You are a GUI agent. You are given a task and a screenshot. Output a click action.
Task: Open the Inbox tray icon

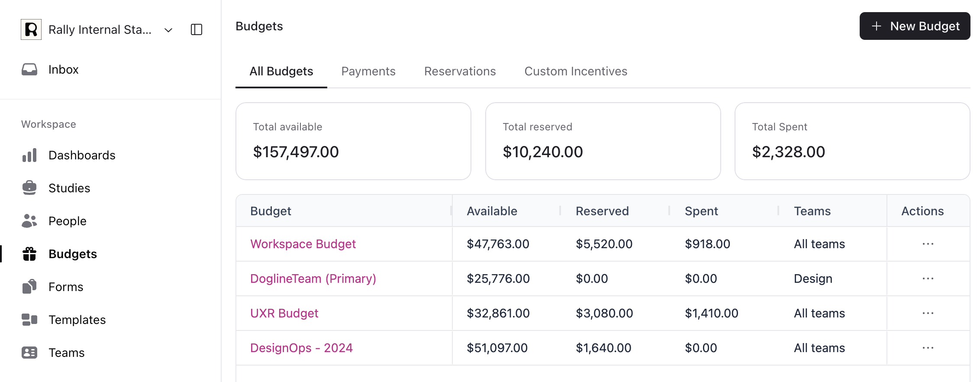tap(29, 69)
